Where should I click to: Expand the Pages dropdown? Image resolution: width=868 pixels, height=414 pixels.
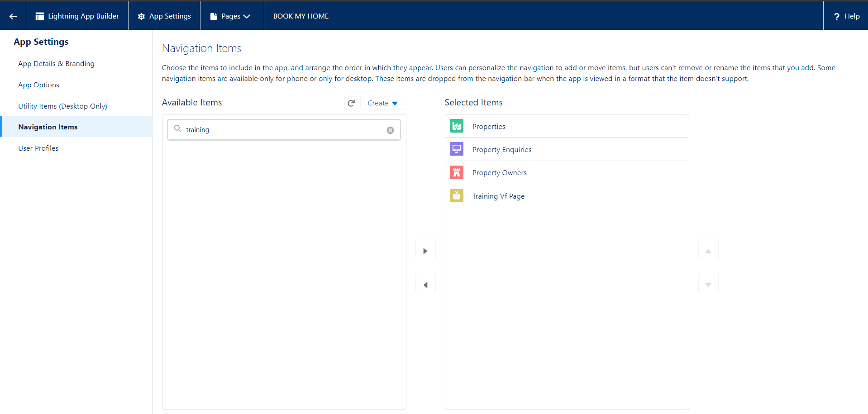[x=232, y=16]
